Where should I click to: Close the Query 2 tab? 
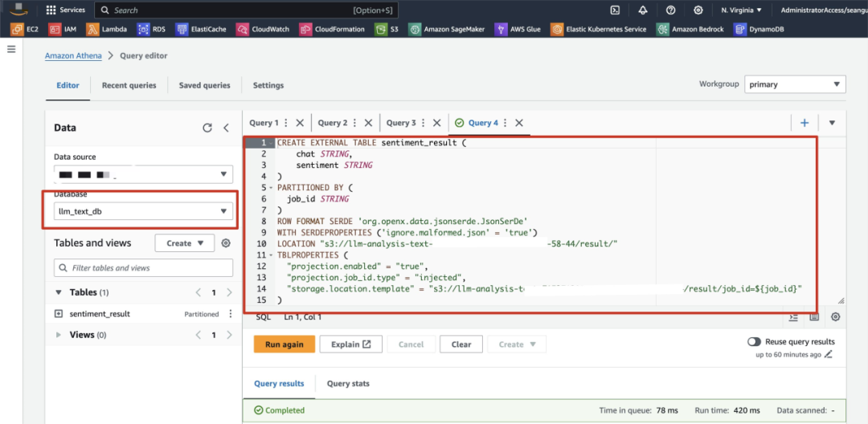(368, 123)
